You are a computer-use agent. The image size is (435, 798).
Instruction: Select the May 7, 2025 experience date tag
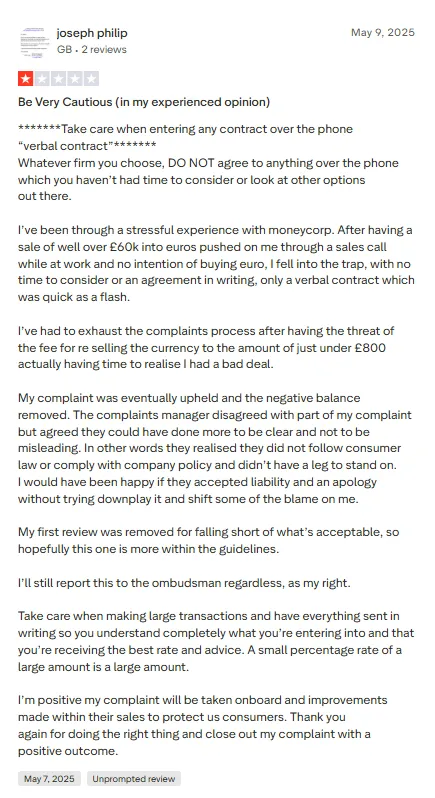tap(49, 779)
